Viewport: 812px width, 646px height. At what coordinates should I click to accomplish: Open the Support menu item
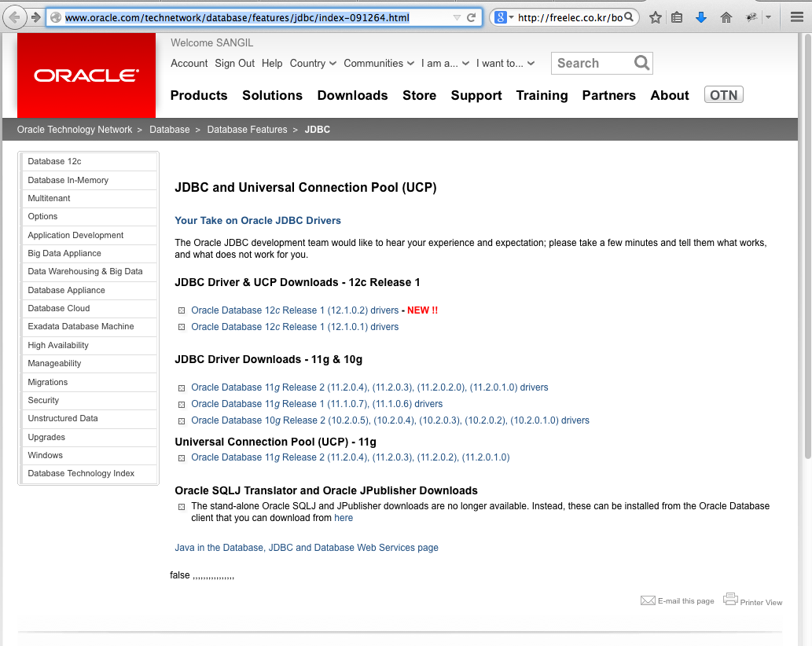click(x=476, y=95)
